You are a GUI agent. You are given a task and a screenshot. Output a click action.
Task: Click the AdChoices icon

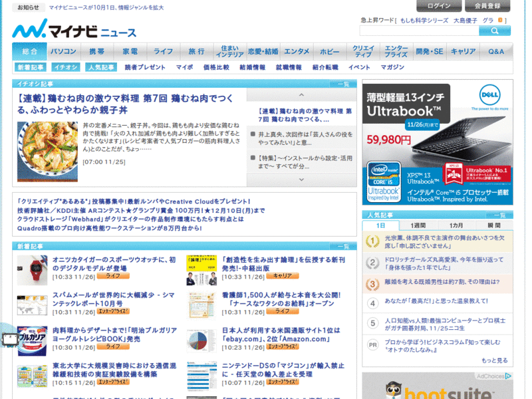[508, 376]
